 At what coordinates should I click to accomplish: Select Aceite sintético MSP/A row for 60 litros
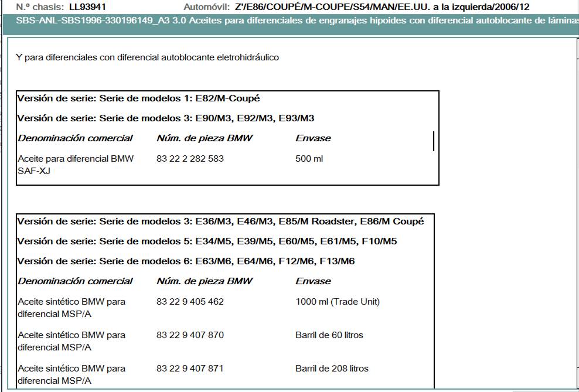[x=71, y=340]
